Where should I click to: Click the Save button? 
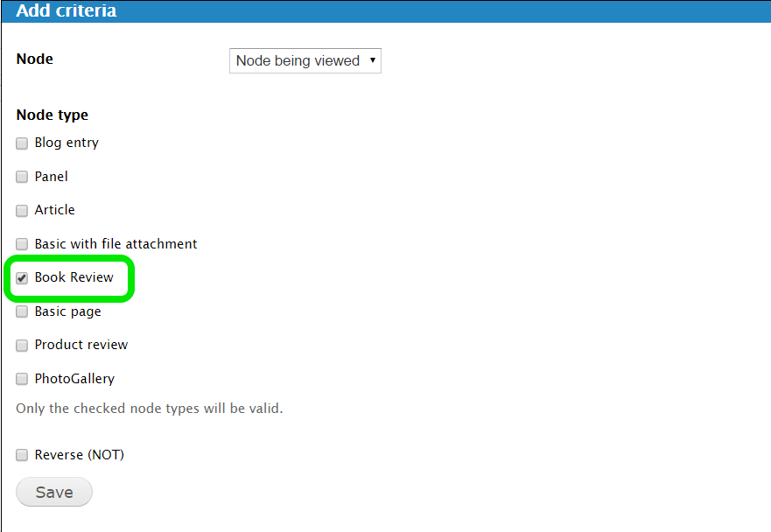[54, 492]
